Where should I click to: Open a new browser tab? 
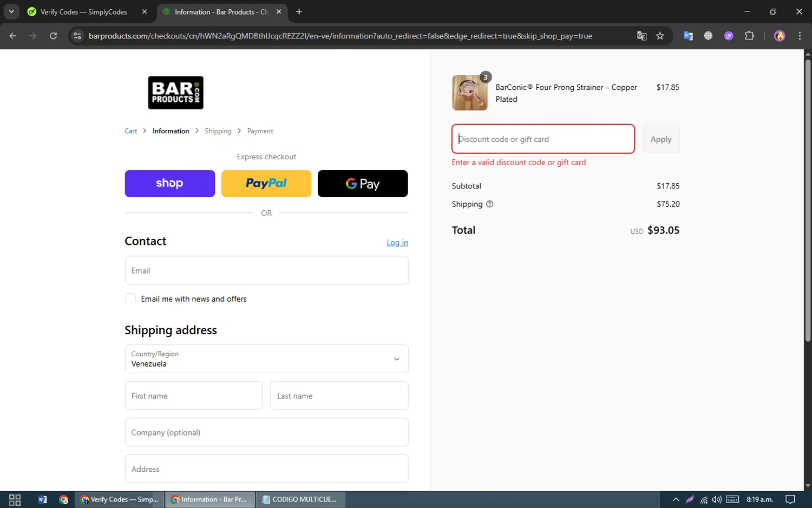[299, 12]
